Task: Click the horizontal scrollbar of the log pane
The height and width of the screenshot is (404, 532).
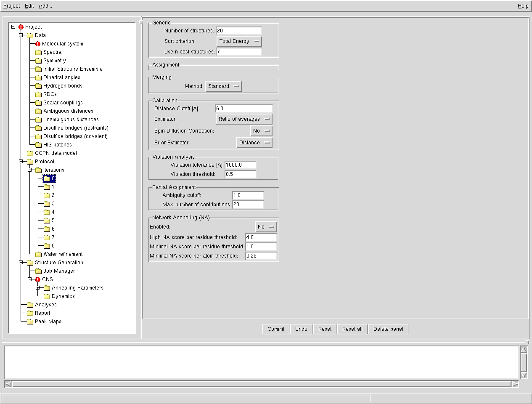Action: coord(261,384)
